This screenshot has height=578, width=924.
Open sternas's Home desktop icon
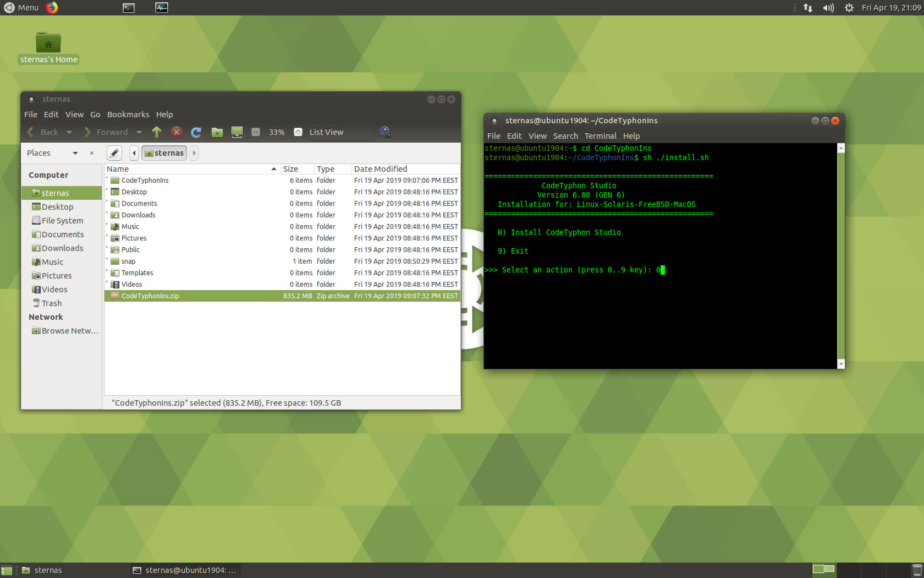(x=48, y=48)
